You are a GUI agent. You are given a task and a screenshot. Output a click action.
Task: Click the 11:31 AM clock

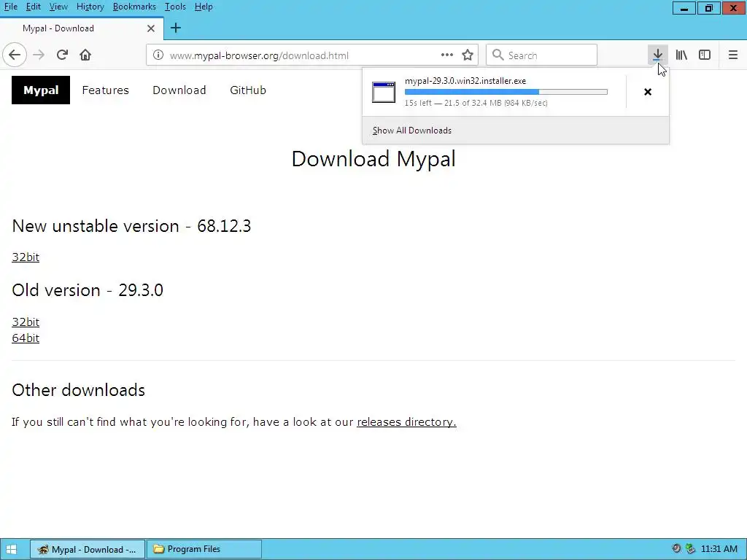pyautogui.click(x=719, y=549)
